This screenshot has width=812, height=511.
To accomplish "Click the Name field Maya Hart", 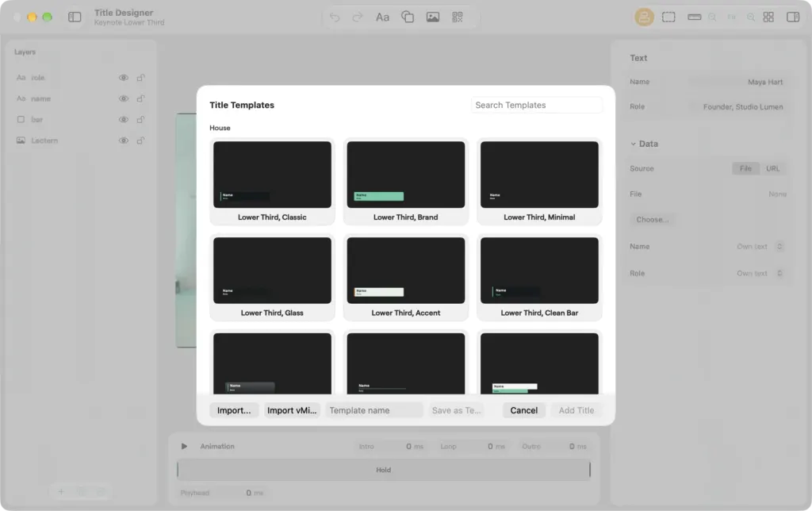I will tap(737, 82).
